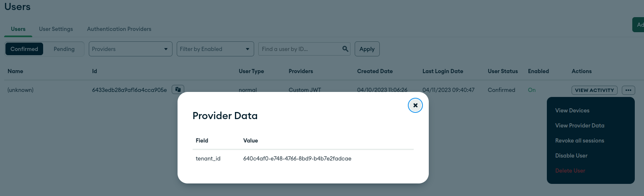Select View Provider Data menu item

(x=580, y=125)
